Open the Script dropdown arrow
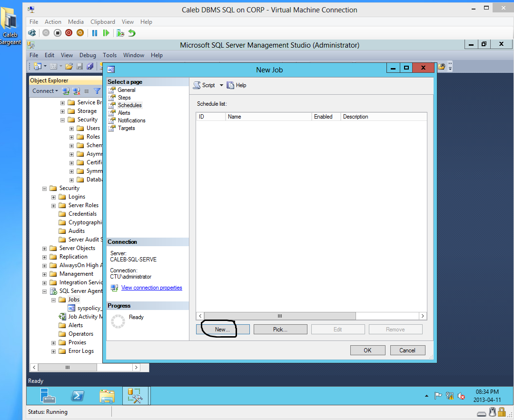514x420 pixels. (x=221, y=85)
